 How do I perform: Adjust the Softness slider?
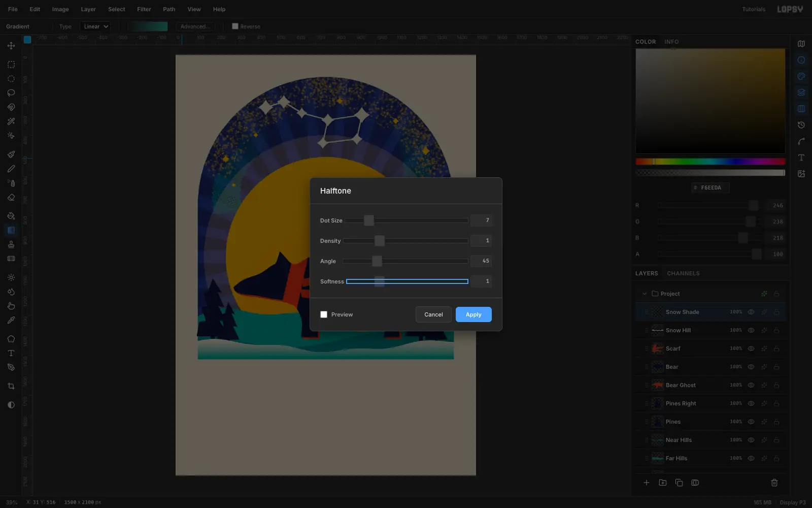click(x=407, y=281)
